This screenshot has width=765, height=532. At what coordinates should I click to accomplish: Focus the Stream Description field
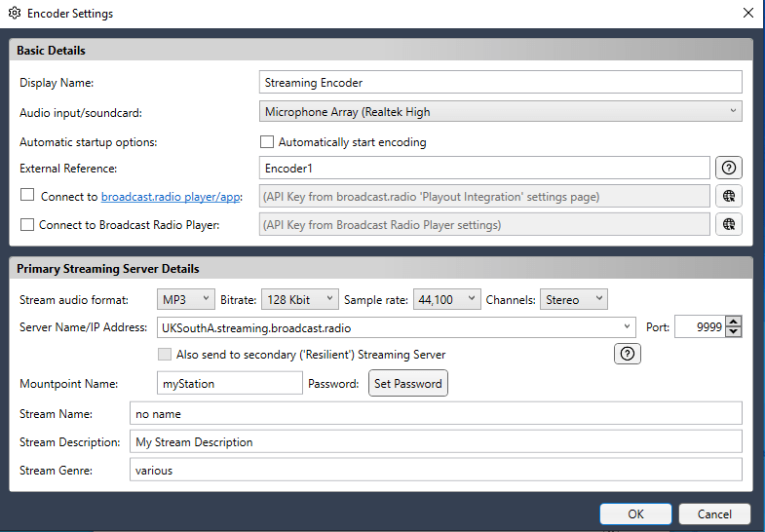[x=436, y=441]
